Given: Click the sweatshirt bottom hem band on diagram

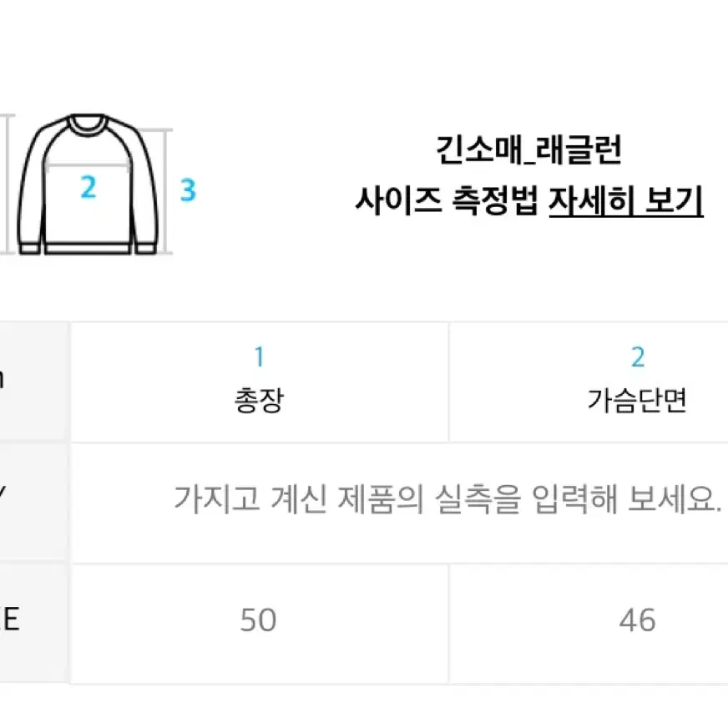Looking at the screenshot, I should click(88, 249).
